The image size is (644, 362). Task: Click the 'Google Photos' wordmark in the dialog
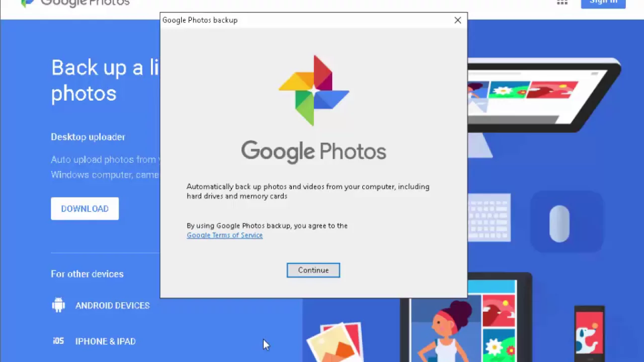(x=313, y=152)
